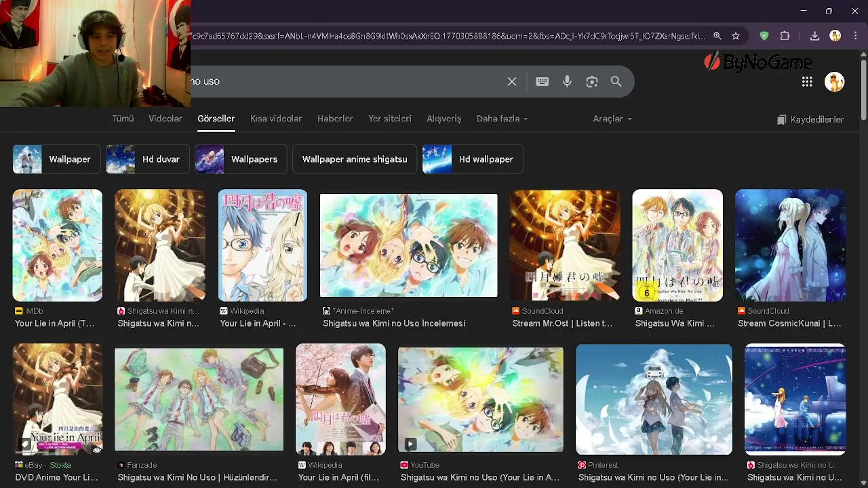Open the SoundCloud CosmicKunai image thumbnail
Viewport: 868px width, 488px height.
[790, 245]
